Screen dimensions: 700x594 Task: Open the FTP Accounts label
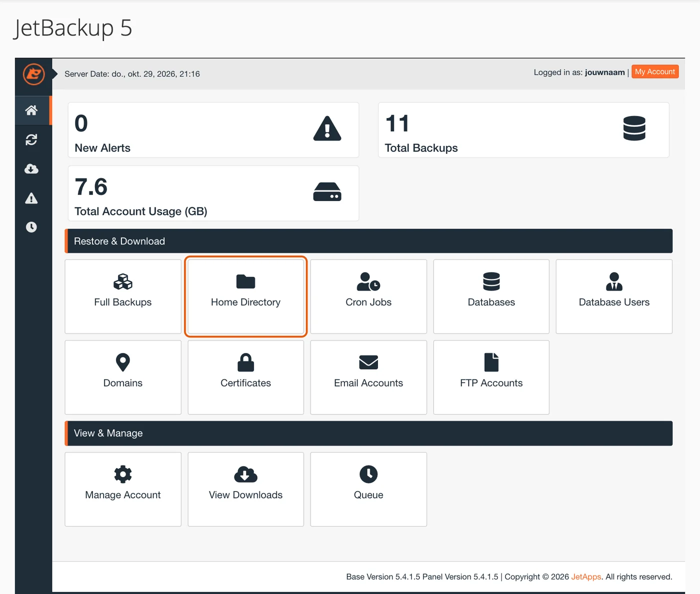pos(491,383)
